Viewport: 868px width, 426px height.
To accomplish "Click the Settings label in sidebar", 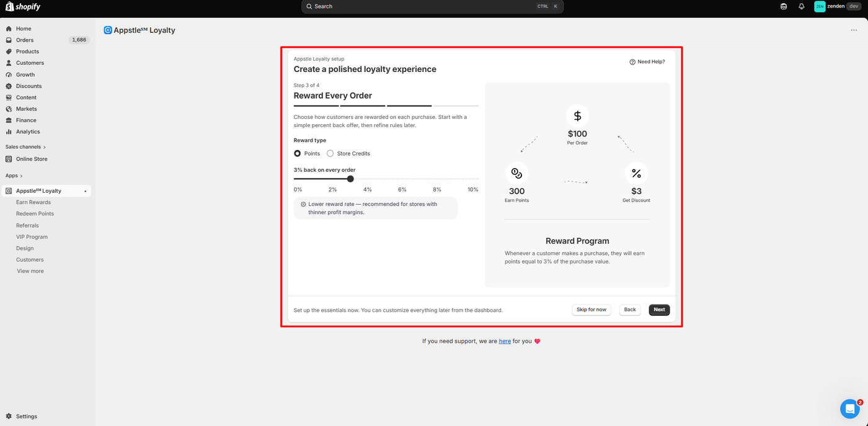I will tap(27, 417).
